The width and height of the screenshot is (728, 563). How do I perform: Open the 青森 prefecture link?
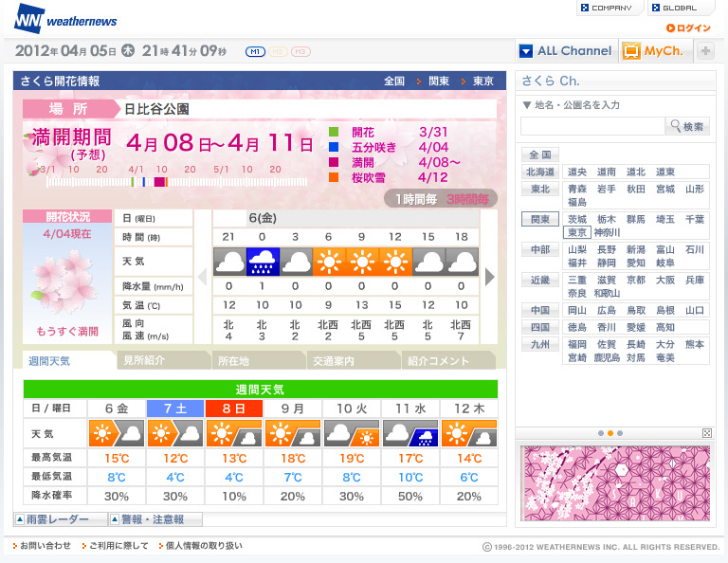[x=577, y=189]
